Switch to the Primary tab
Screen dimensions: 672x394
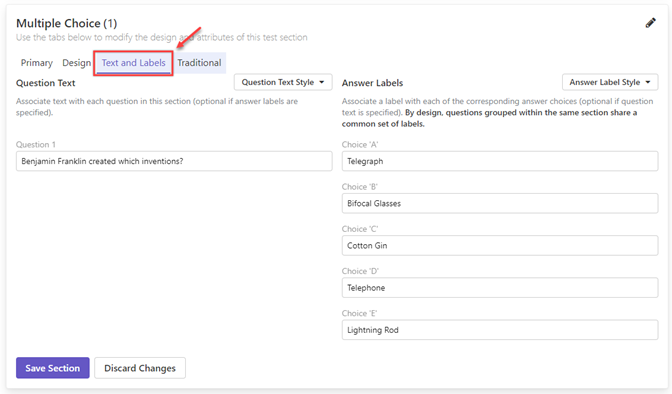click(x=37, y=63)
